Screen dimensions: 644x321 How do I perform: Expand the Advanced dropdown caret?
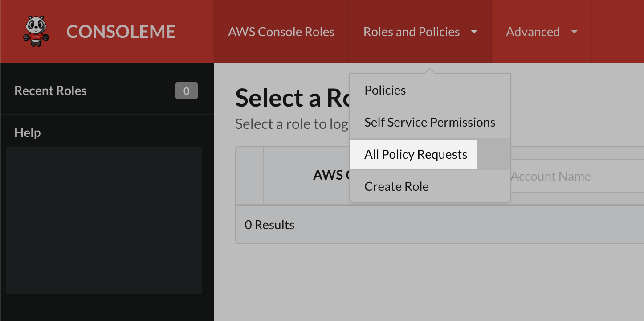(575, 32)
